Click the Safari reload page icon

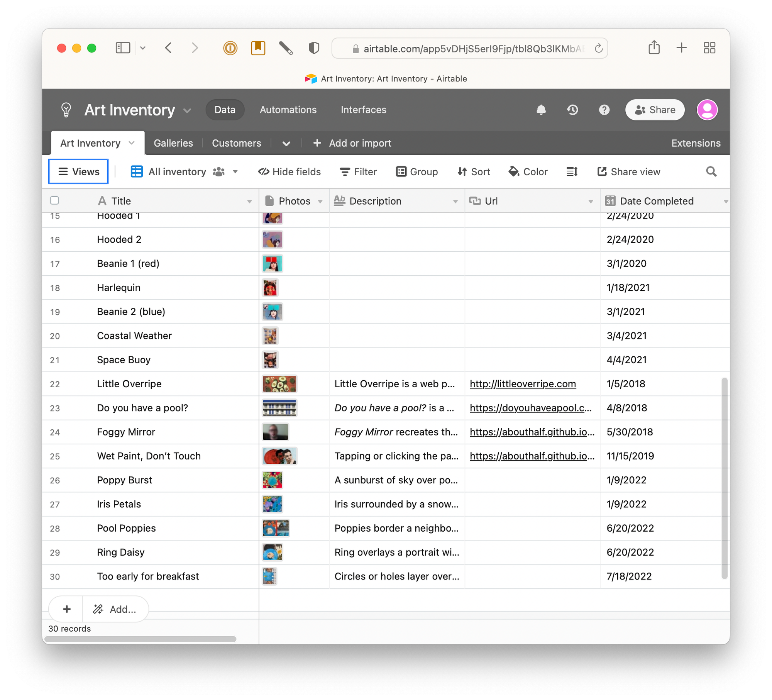[x=598, y=49]
